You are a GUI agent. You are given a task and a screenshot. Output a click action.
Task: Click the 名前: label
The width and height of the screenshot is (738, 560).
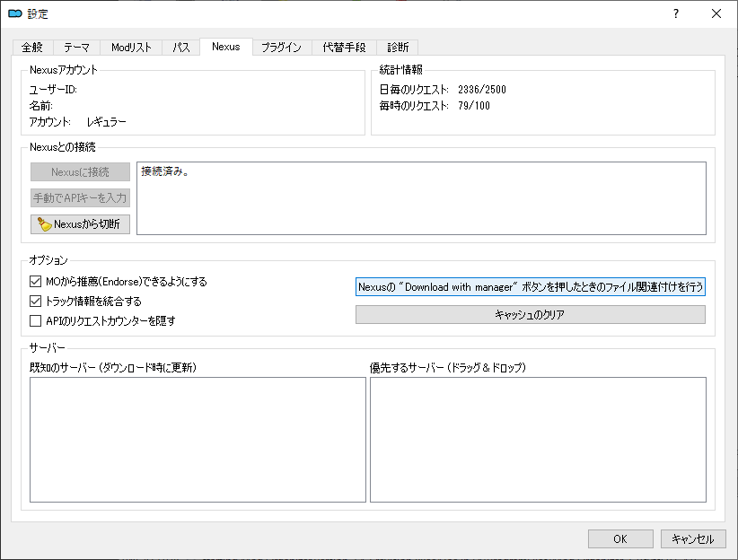pyautogui.click(x=41, y=105)
